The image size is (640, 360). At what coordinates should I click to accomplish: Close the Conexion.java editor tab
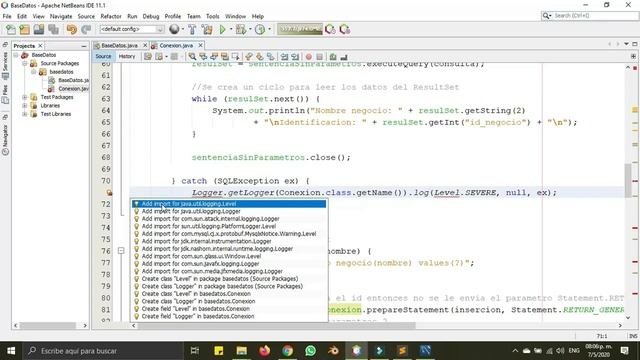200,46
